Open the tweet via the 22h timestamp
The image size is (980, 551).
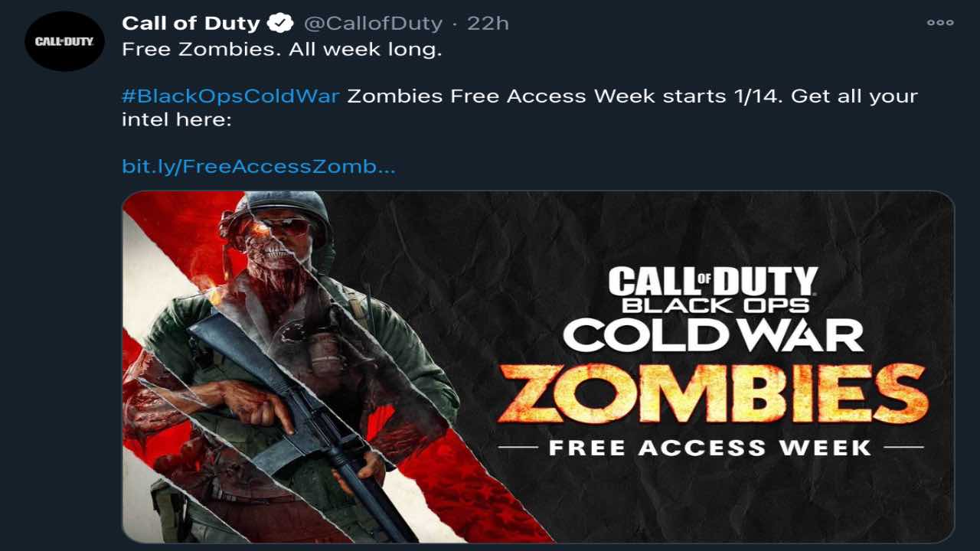point(488,23)
